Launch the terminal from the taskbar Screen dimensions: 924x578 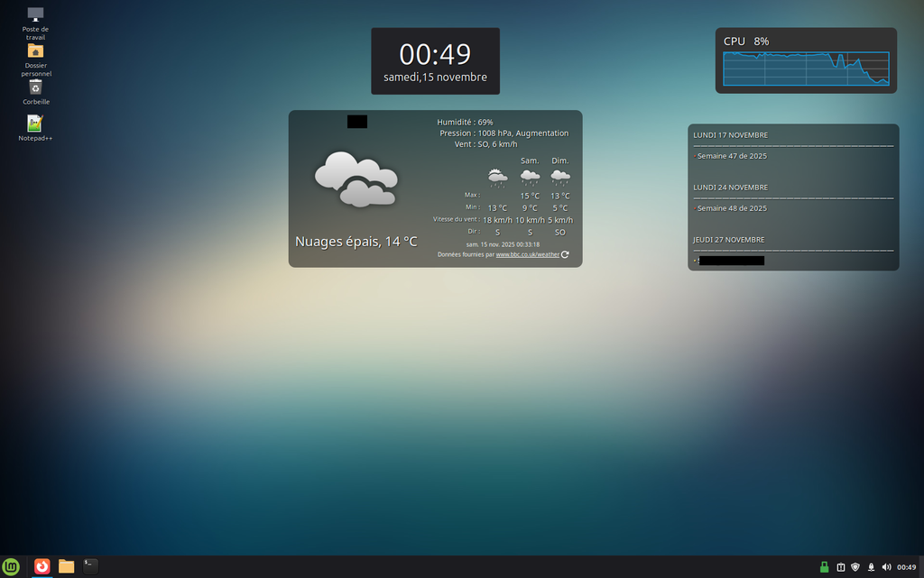pyautogui.click(x=90, y=566)
